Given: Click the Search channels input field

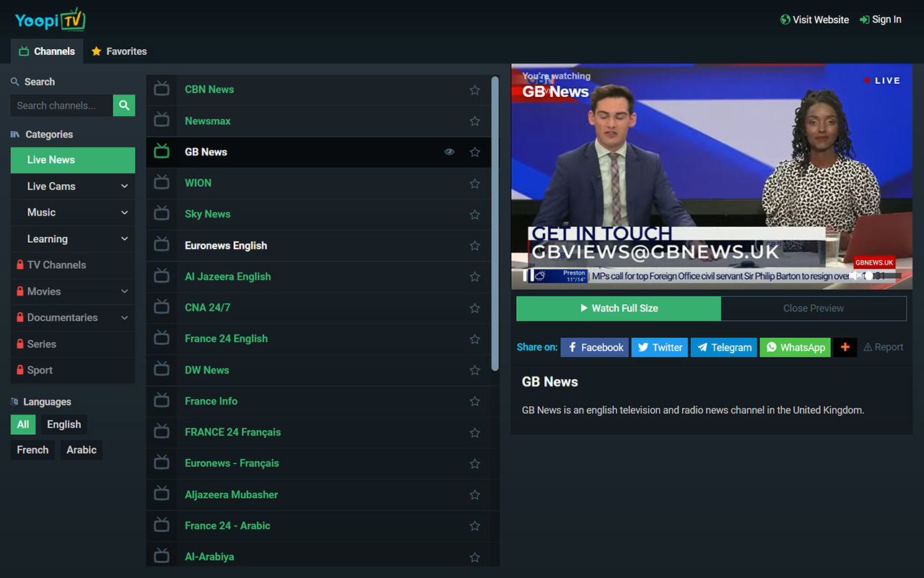Looking at the screenshot, I should pos(62,105).
